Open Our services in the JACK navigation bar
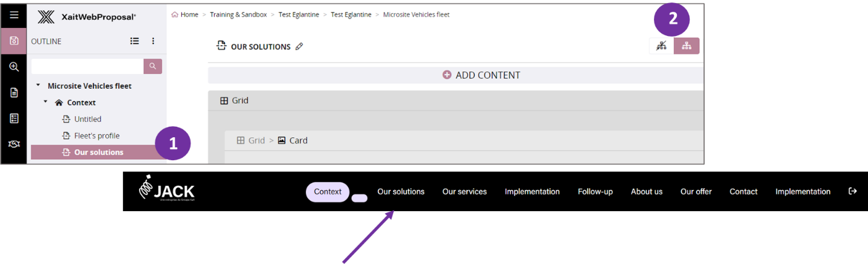This screenshot has width=868, height=264. (464, 191)
